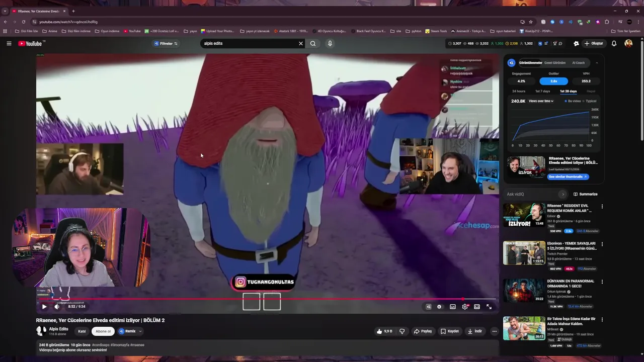This screenshot has width=644, height=362.
Task: Go to YouTube home via the logo
Action: click(30, 44)
